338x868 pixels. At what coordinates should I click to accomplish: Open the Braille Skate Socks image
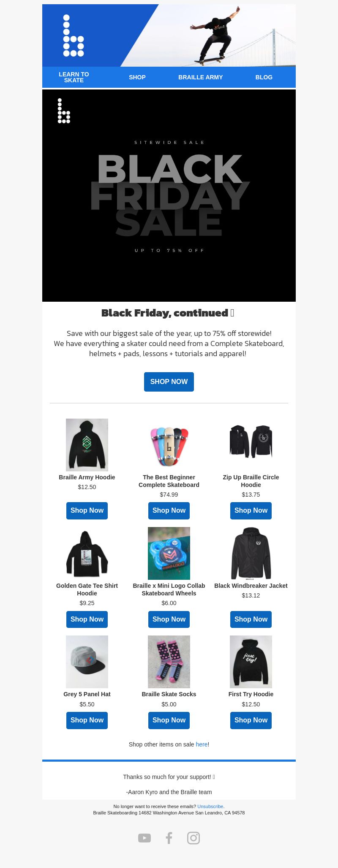click(169, 662)
